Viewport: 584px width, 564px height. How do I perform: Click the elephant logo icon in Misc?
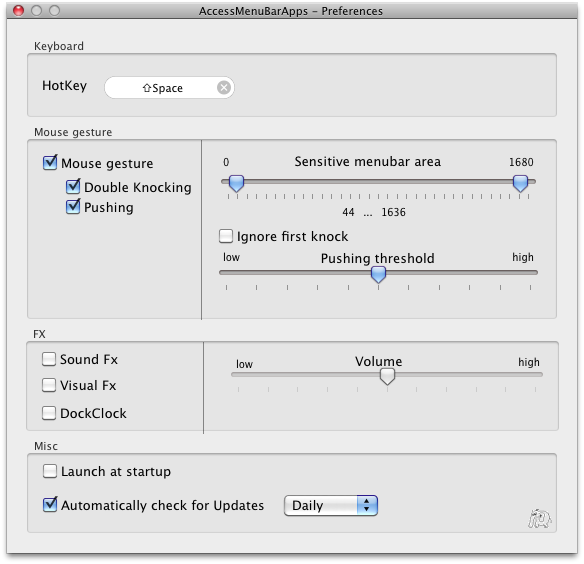(539, 518)
